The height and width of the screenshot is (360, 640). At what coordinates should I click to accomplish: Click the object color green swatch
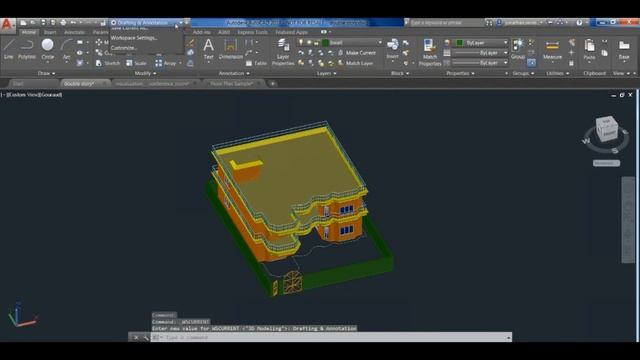[x=460, y=42]
